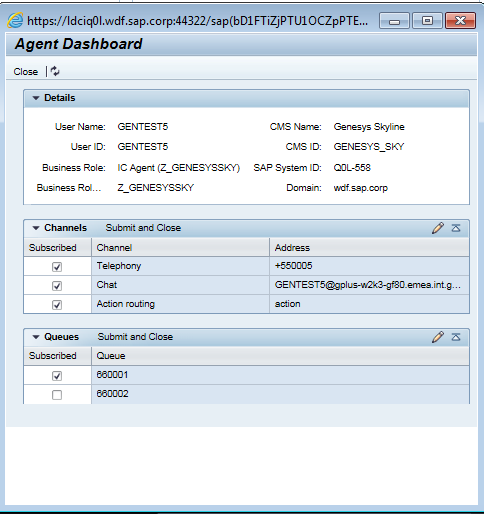Toggle the Action routing subscribed checkbox
This screenshot has height=514, width=484.
57,305
